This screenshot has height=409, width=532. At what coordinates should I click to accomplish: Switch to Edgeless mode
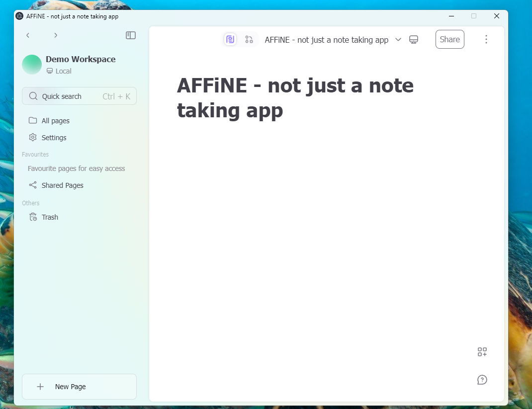point(249,39)
